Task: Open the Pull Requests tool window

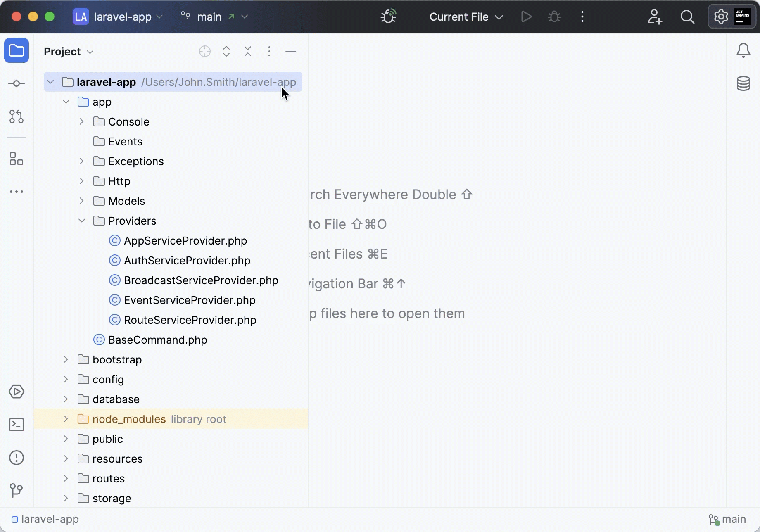Action: [x=17, y=116]
